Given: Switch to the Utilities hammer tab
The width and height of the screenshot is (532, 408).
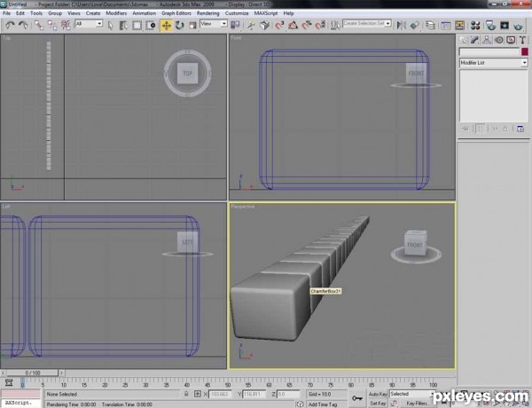Looking at the screenshot, I should click(x=522, y=40).
